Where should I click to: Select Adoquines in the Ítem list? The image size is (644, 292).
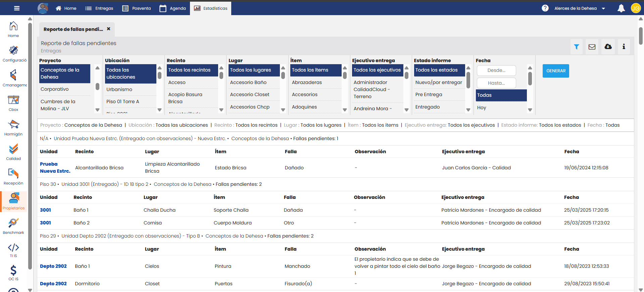click(x=316, y=107)
